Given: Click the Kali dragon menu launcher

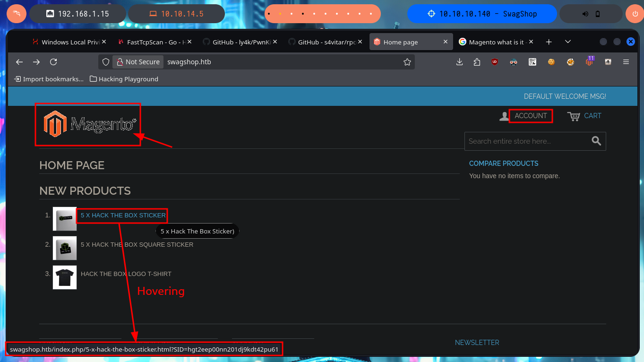Looking at the screenshot, I should point(17,14).
